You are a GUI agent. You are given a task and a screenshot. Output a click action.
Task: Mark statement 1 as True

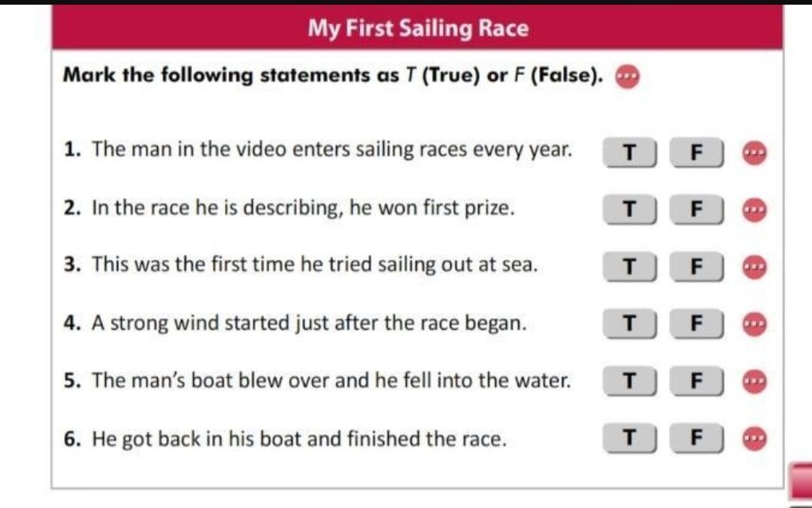[x=630, y=152]
